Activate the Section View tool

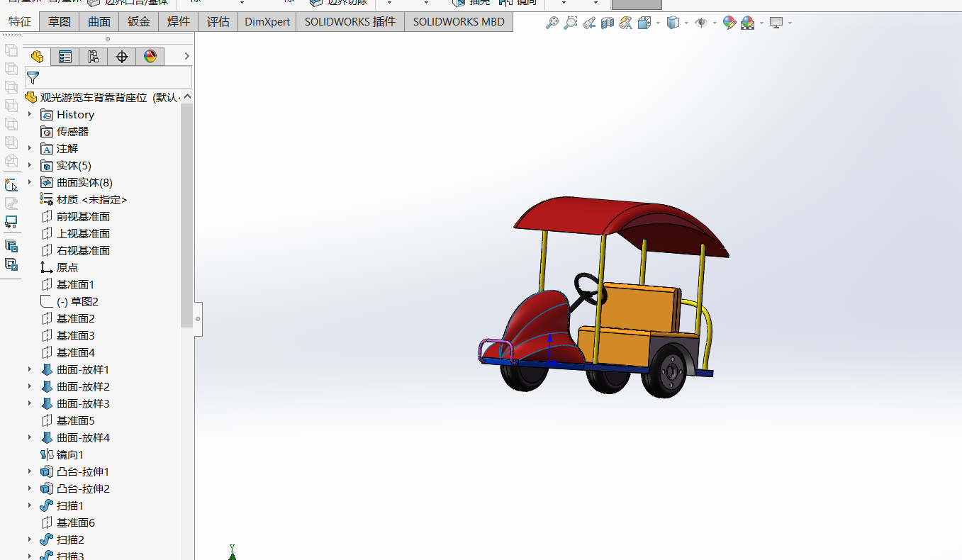608,23
